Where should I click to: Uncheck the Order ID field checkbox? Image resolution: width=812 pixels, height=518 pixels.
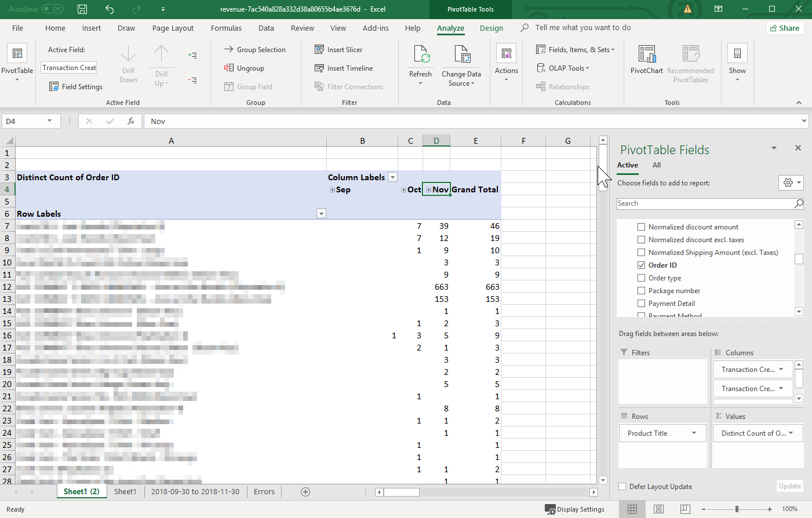(x=641, y=265)
